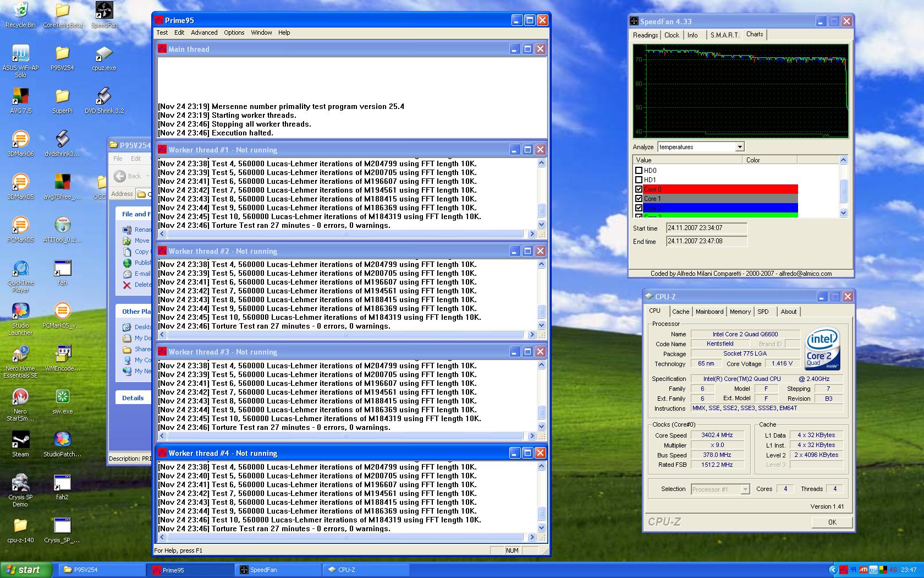The image size is (924, 578).
Task: Switch to SpeedFan S.M.A.R.T. tab
Action: [x=724, y=35]
